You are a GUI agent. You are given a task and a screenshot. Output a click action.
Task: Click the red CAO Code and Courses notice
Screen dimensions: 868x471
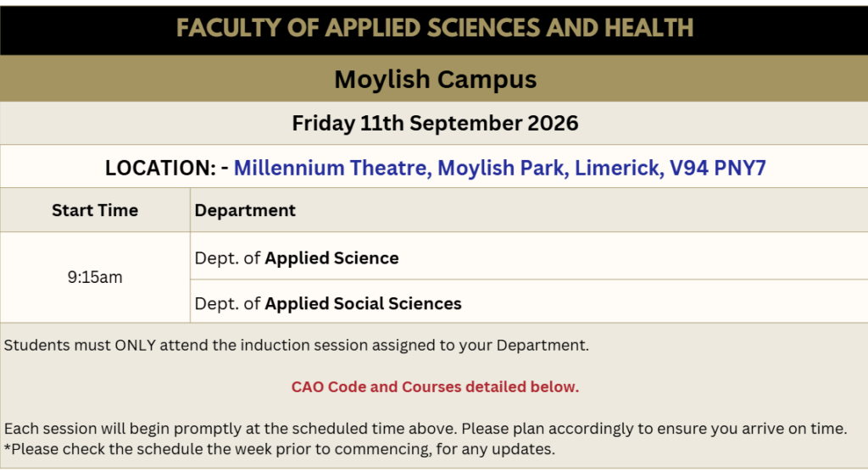pyautogui.click(x=435, y=386)
